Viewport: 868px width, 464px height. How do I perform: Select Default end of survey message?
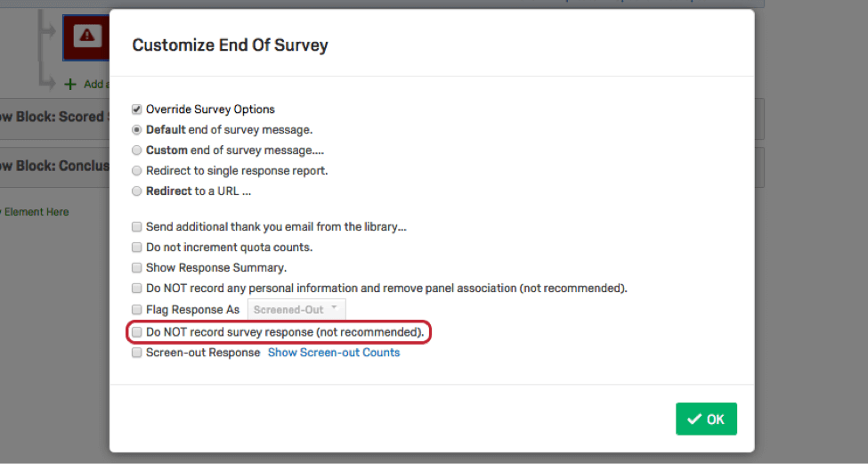(x=137, y=130)
